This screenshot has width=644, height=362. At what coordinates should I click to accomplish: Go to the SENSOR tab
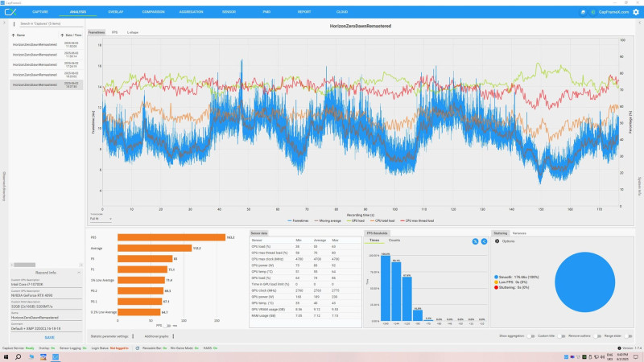point(229,12)
